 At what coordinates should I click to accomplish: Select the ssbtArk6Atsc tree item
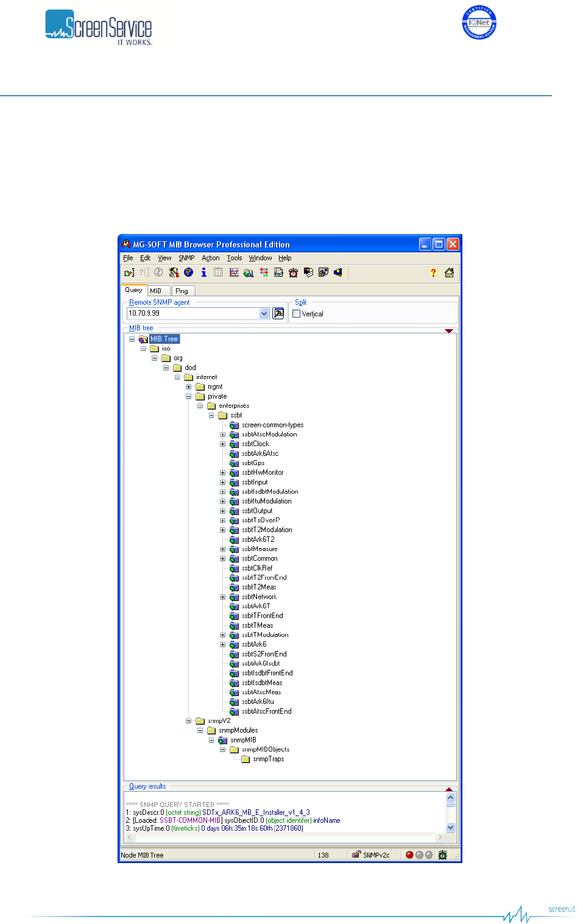pos(260,453)
